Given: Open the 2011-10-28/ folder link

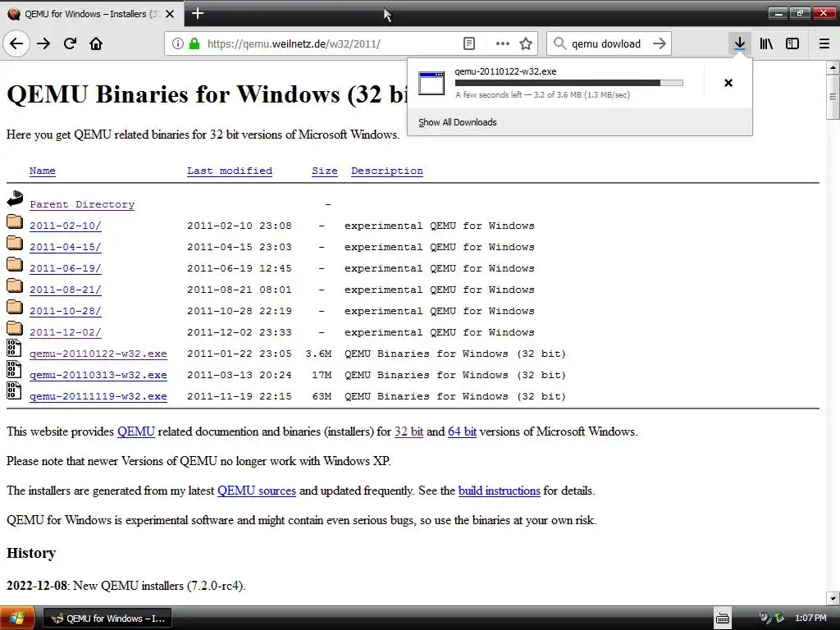Looking at the screenshot, I should [x=66, y=311].
